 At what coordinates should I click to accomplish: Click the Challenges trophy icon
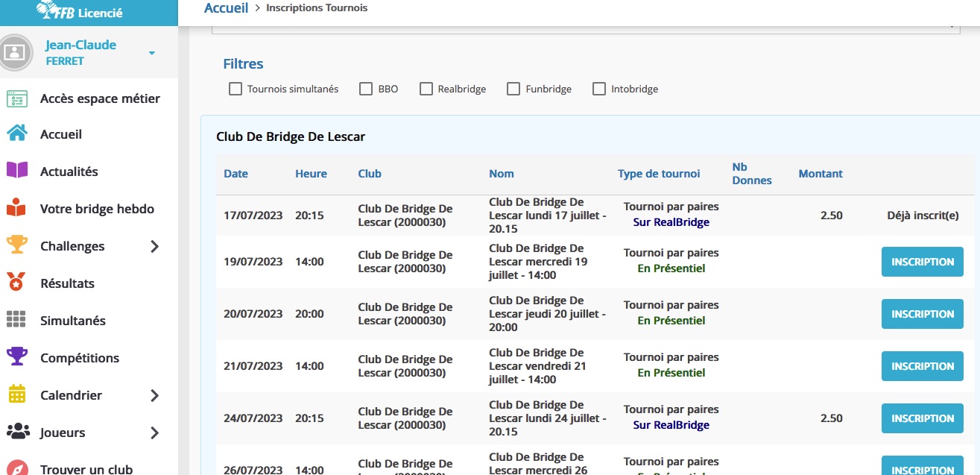point(16,245)
